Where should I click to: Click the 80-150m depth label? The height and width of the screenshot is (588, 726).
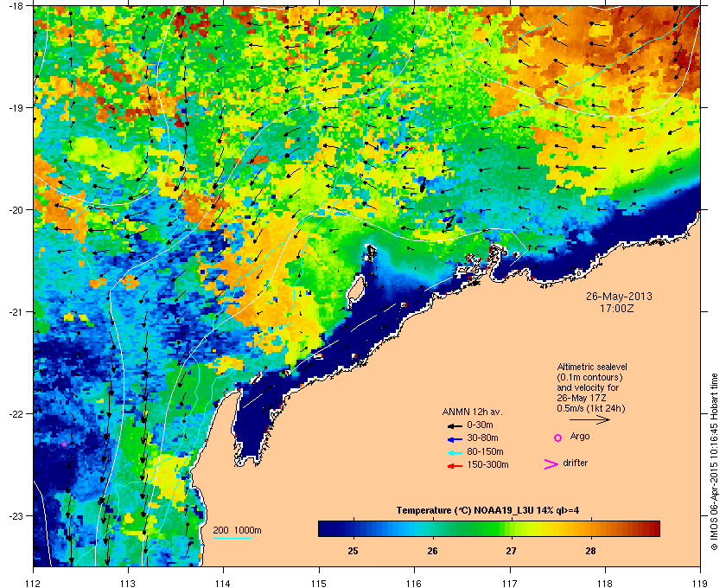(x=485, y=451)
